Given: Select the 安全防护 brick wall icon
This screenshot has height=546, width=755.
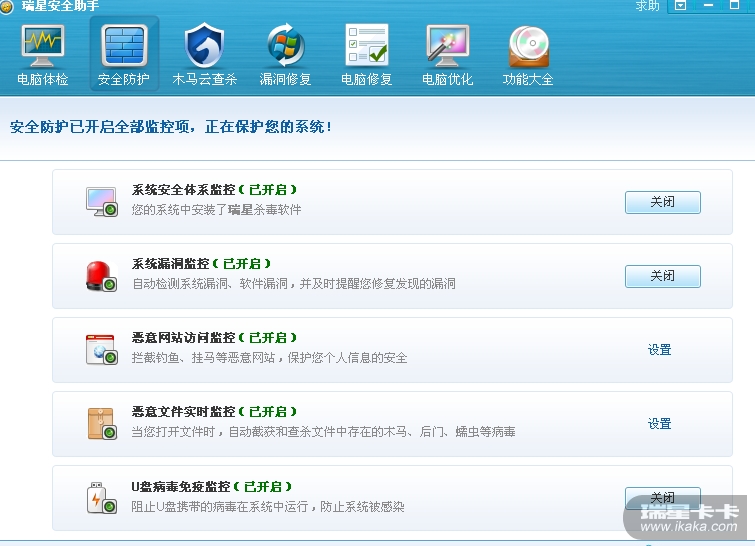Looking at the screenshot, I should 124,46.
